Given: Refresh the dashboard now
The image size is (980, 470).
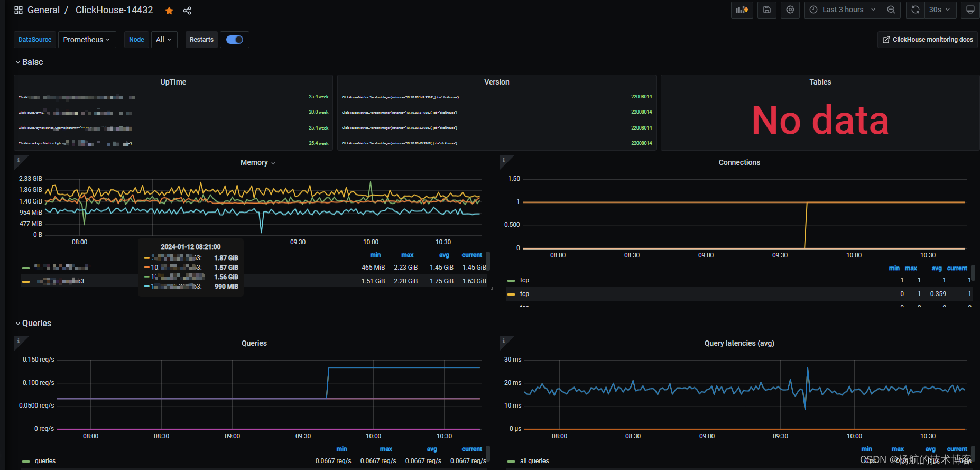Looking at the screenshot, I should click(916, 10).
